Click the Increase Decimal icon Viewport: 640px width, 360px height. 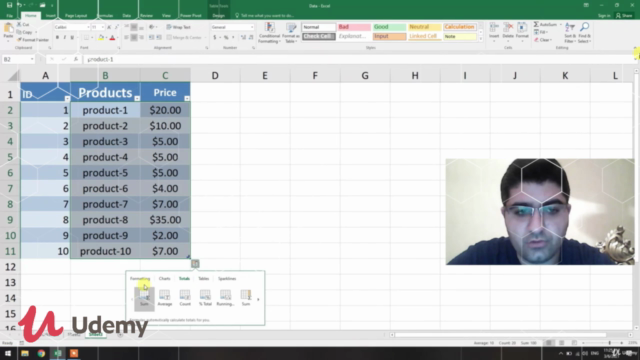243,38
